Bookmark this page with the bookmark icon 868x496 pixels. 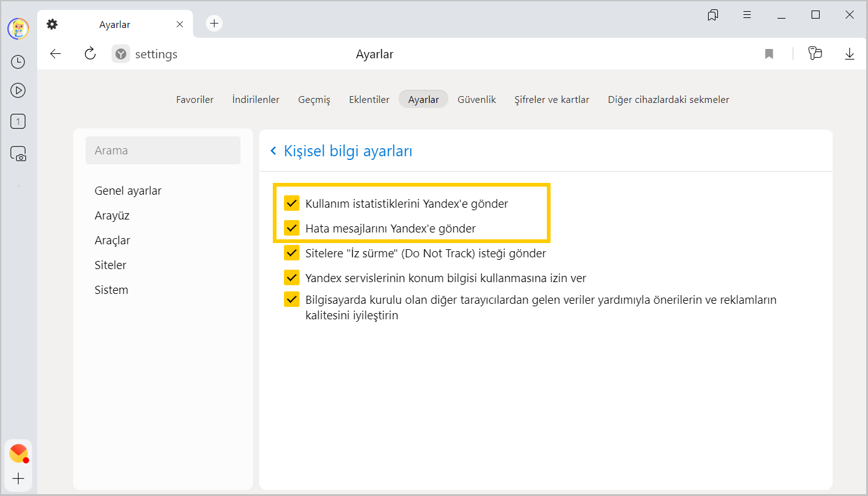[x=769, y=54]
